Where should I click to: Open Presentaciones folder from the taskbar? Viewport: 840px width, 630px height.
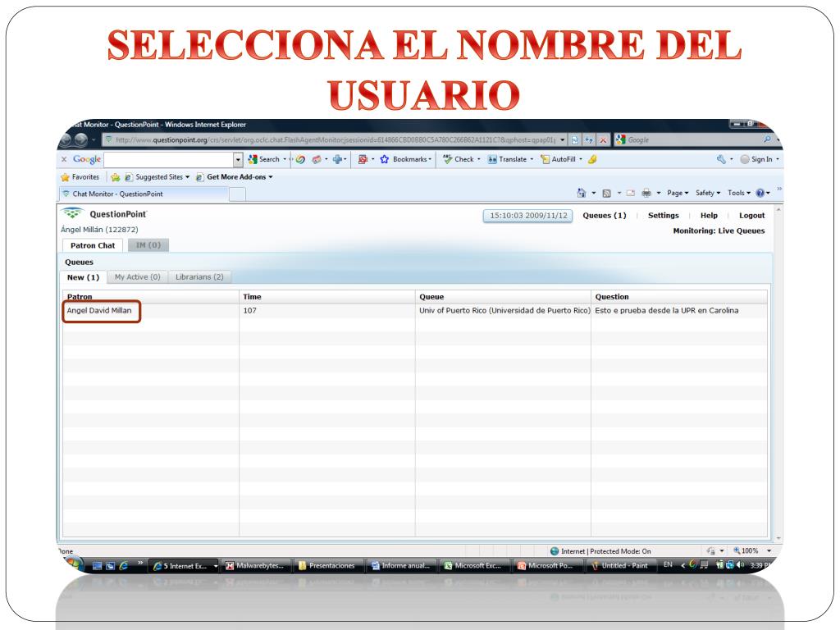[328, 566]
